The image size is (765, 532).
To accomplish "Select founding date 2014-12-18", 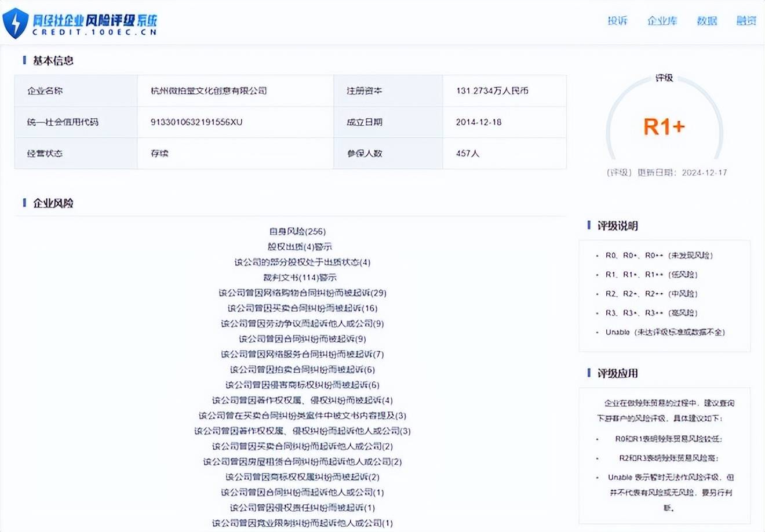I will click(x=479, y=122).
